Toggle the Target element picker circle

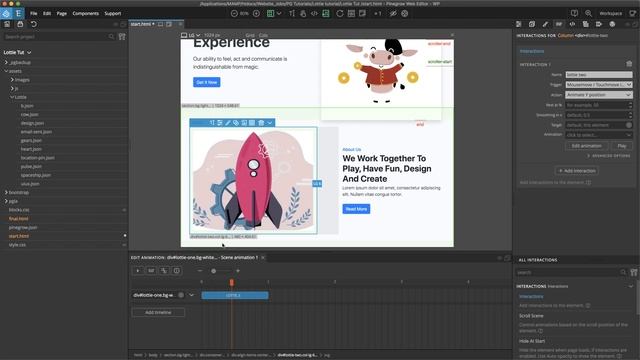point(629,125)
